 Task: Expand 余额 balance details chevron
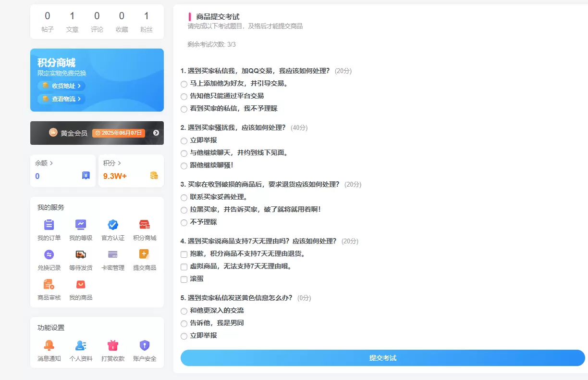tap(51, 163)
